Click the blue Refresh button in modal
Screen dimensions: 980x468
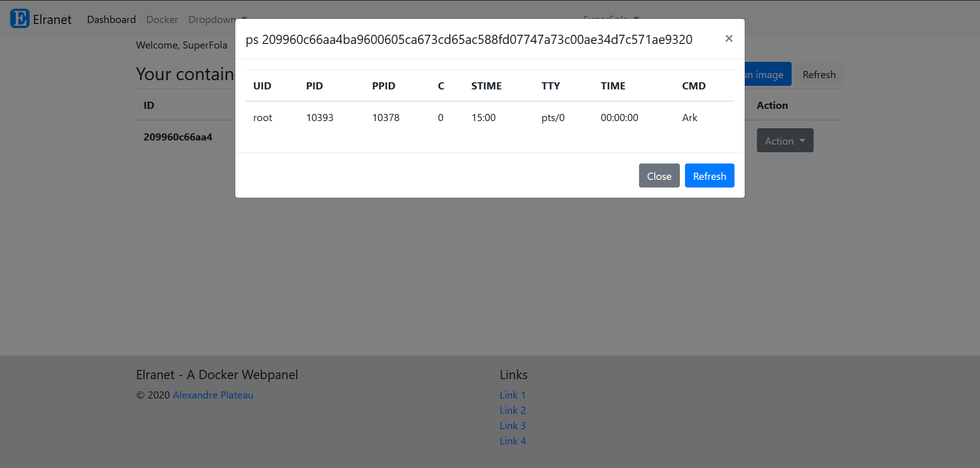pyautogui.click(x=709, y=176)
